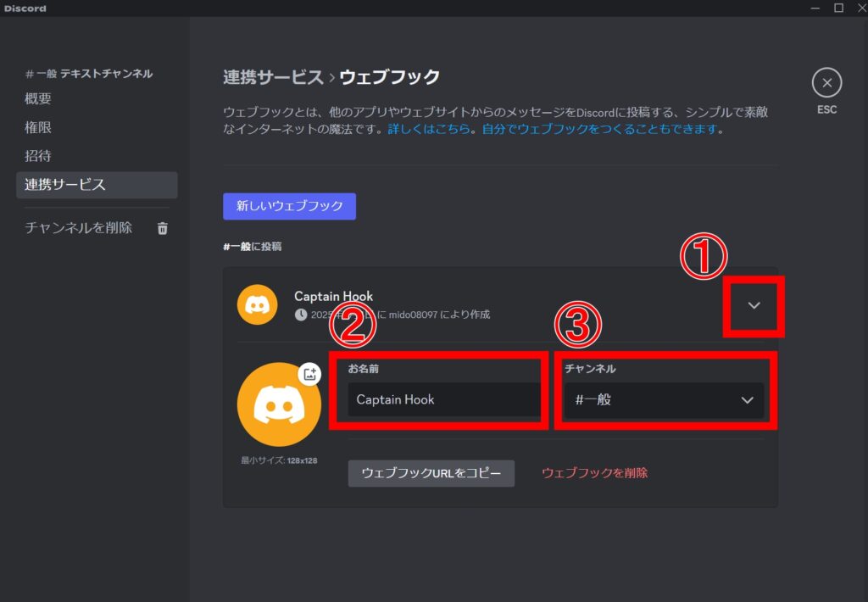The width and height of the screenshot is (868, 602).
Task: Click 連携サービス in the breadcrumb heading
Action: click(x=273, y=77)
